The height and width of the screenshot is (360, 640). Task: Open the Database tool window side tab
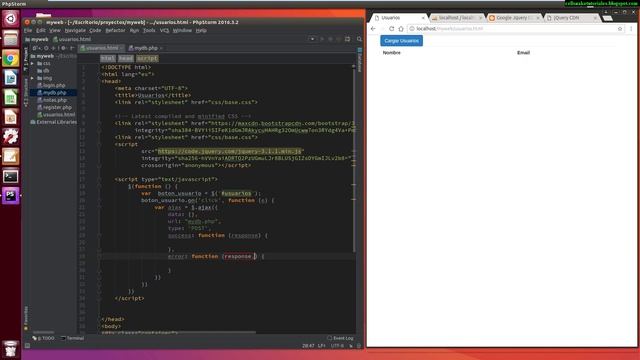click(360, 60)
